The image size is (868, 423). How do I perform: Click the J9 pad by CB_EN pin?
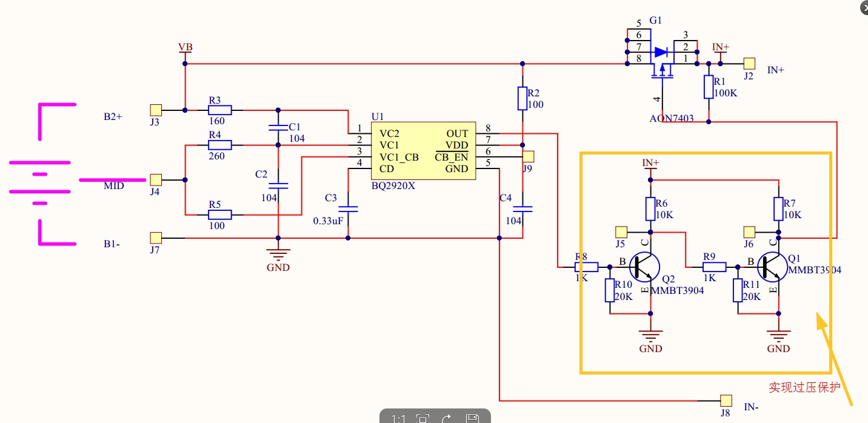tap(528, 156)
